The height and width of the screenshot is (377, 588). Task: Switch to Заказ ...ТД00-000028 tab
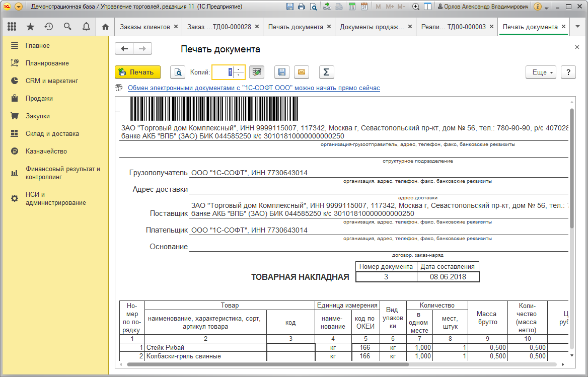tap(219, 27)
